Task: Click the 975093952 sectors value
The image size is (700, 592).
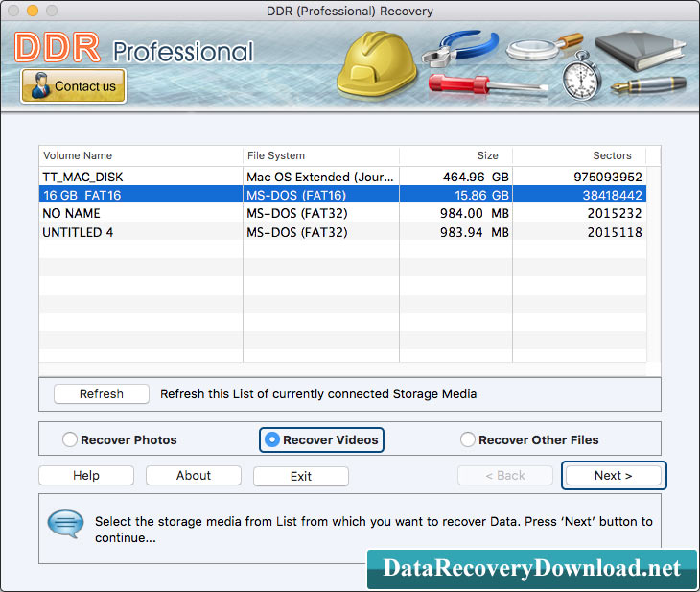Action: [608, 177]
